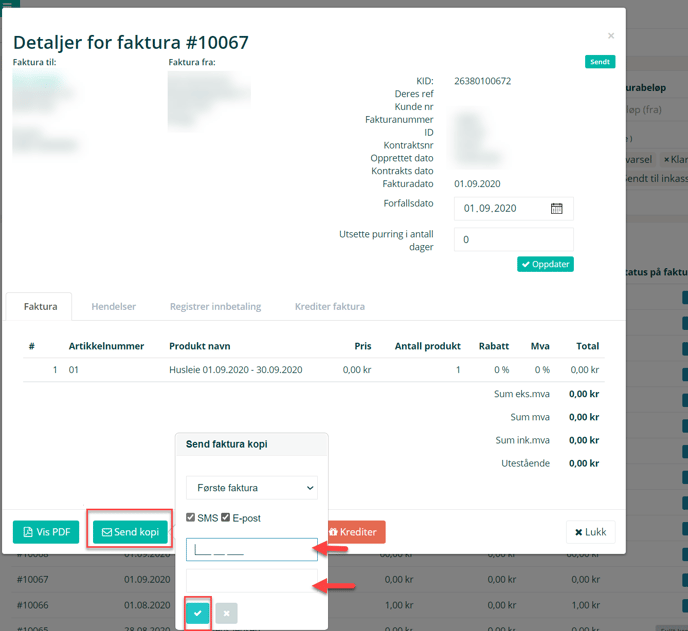Cancel send copy with grey X button
Image resolution: width=688 pixels, height=631 pixels.
226,613
